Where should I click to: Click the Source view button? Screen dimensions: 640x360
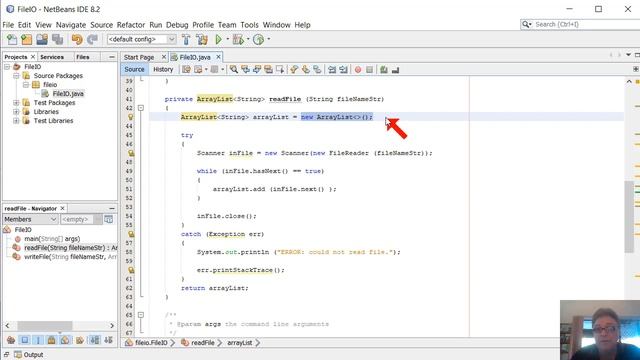134,69
